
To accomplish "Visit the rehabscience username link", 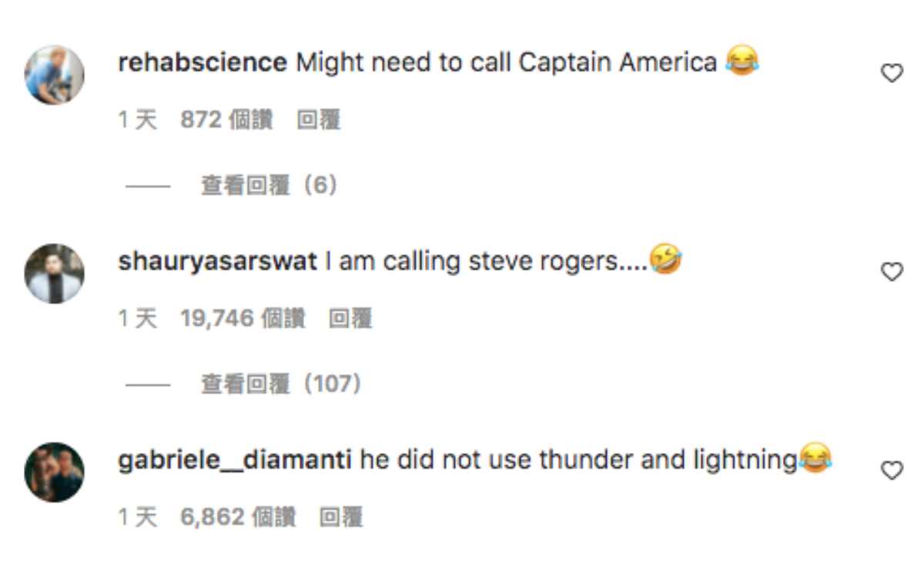I will (203, 62).
